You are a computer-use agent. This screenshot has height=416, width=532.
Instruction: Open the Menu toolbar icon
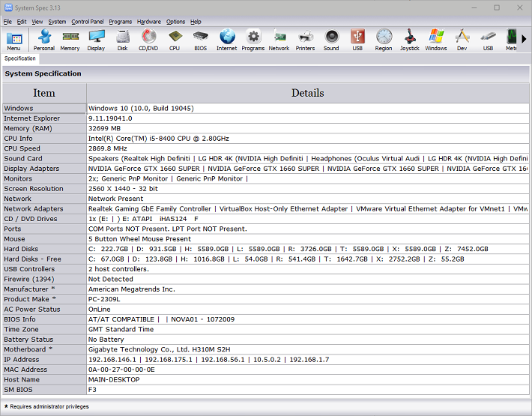pyautogui.click(x=14, y=40)
